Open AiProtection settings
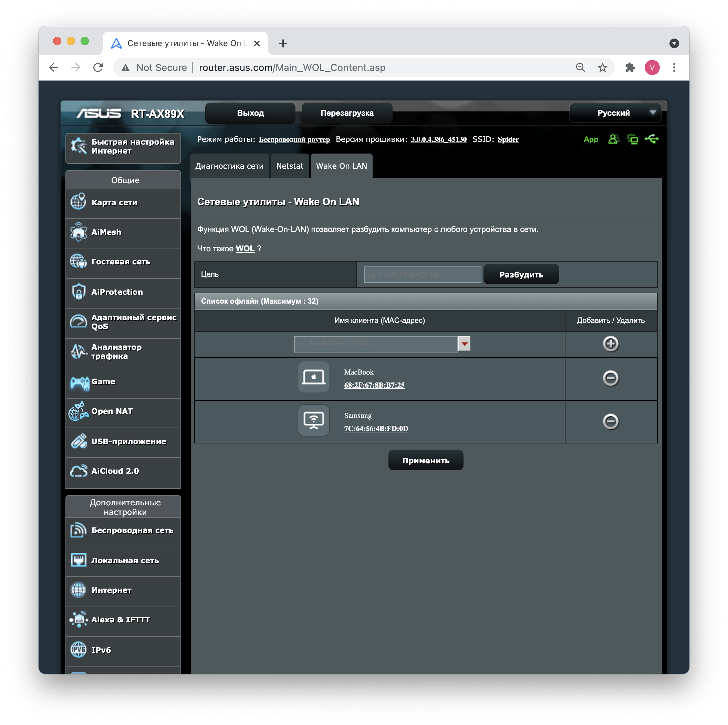 pos(123,292)
